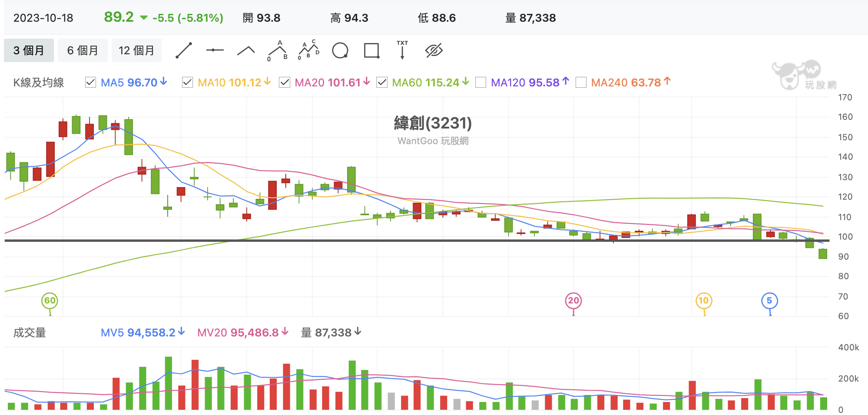Click the low price 低 88.6
The width and height of the screenshot is (868, 415).
pyautogui.click(x=437, y=18)
